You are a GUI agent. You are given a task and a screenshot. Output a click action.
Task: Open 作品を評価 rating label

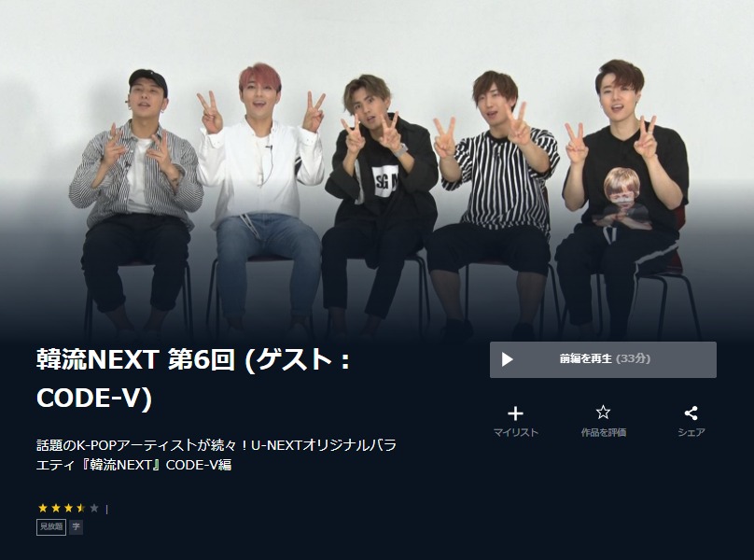tap(603, 432)
